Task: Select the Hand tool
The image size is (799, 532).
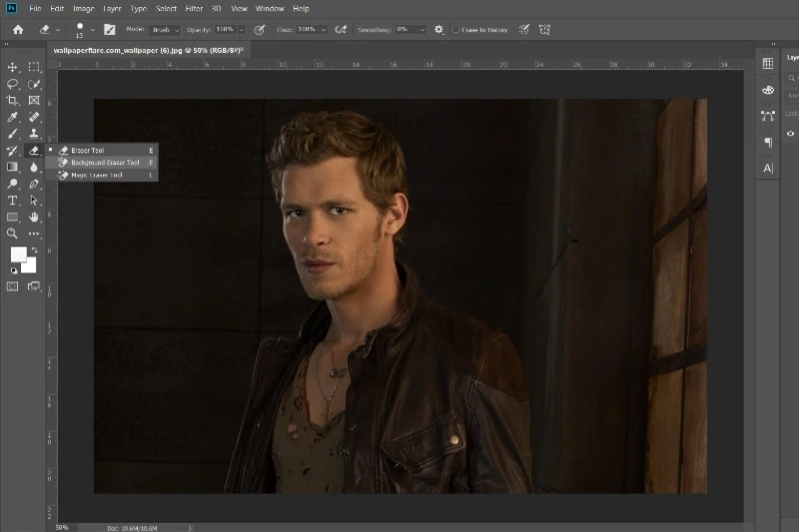Action: pos(34,217)
